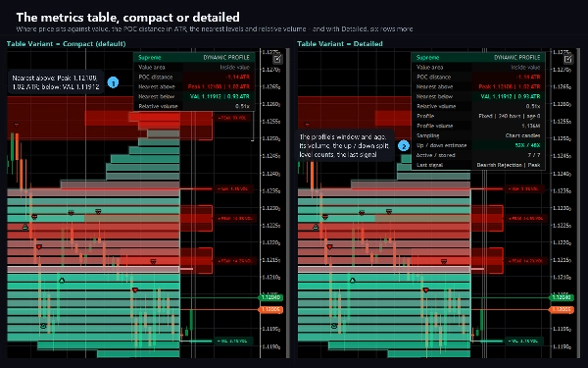
Task: Click 'DYNAMIC PROFILE' header in the Compact table
Action: [226, 58]
